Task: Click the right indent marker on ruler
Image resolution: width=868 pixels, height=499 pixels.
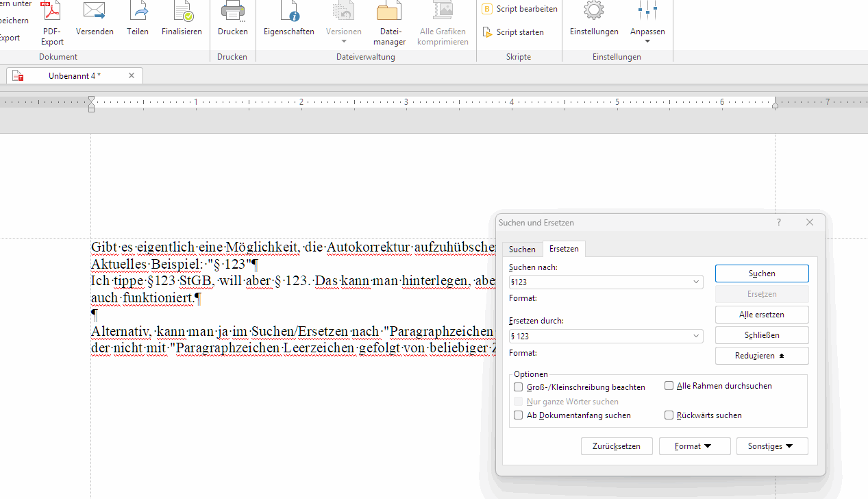Action: (x=775, y=106)
